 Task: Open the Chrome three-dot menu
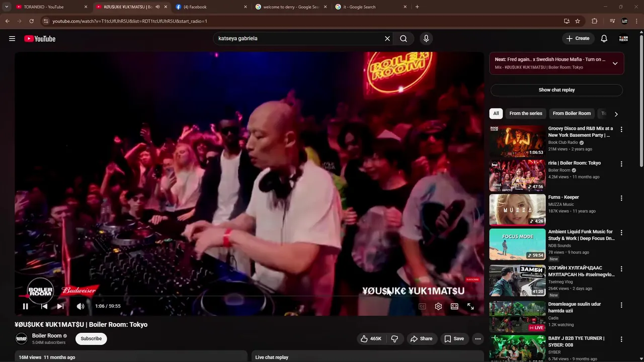[637, 21]
